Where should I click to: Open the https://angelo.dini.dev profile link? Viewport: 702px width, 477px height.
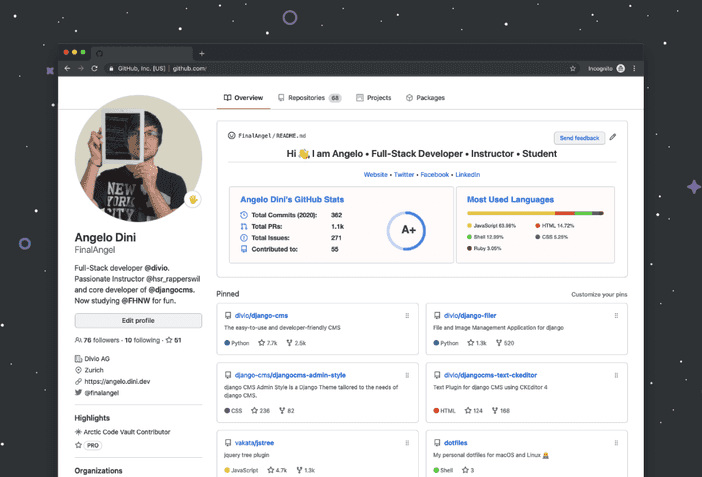(x=117, y=382)
